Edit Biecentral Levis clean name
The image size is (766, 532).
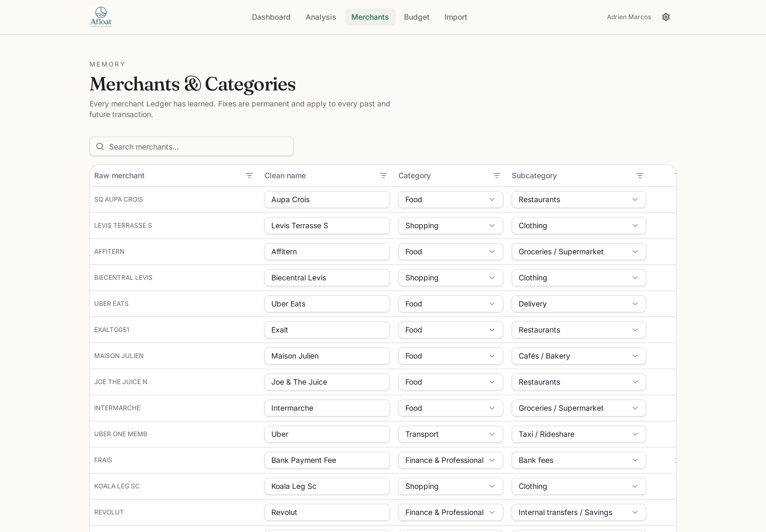point(327,278)
